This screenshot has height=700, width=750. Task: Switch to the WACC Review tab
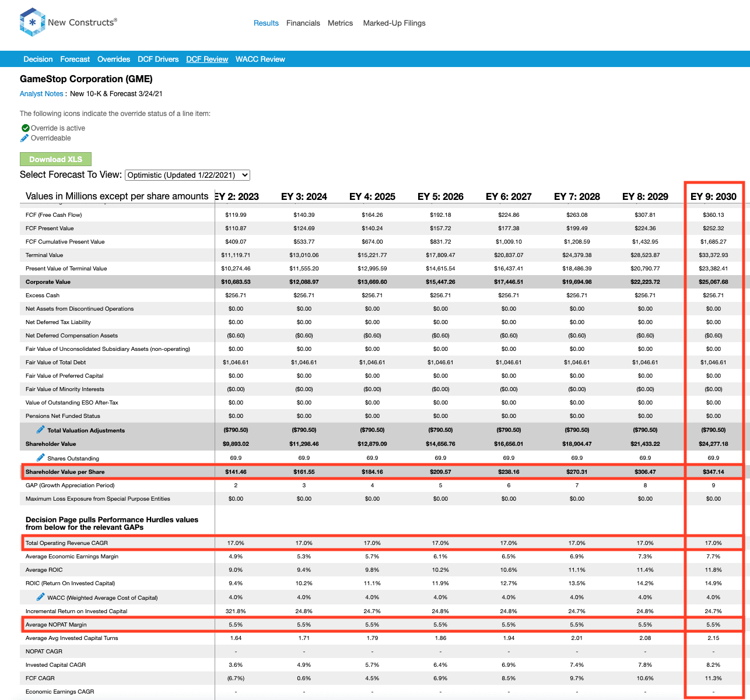(260, 59)
